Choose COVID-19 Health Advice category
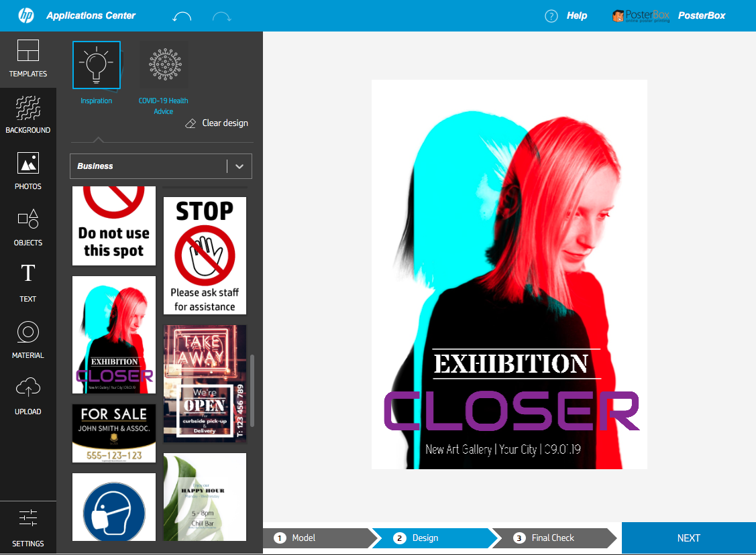 [x=164, y=66]
